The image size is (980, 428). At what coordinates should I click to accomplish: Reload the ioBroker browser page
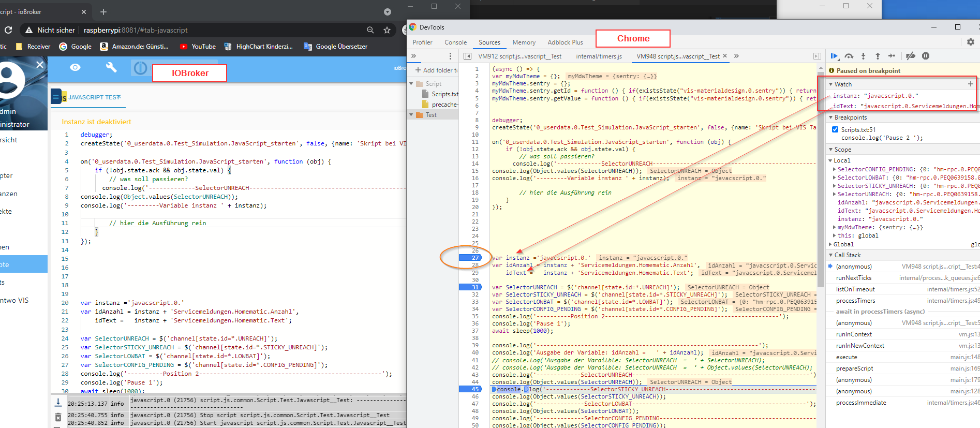coord(7,30)
